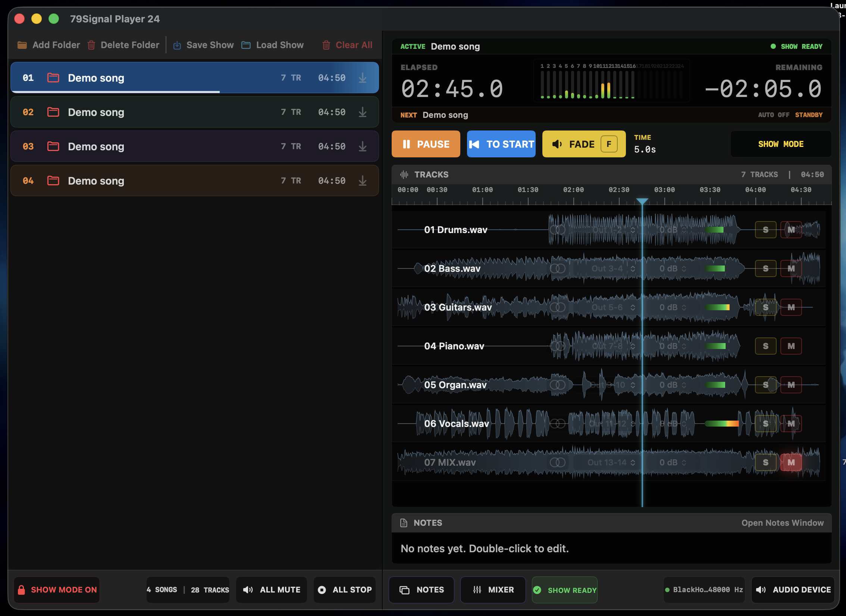Click the fade TIME 5.0s value
The height and width of the screenshot is (616, 846).
click(x=645, y=150)
